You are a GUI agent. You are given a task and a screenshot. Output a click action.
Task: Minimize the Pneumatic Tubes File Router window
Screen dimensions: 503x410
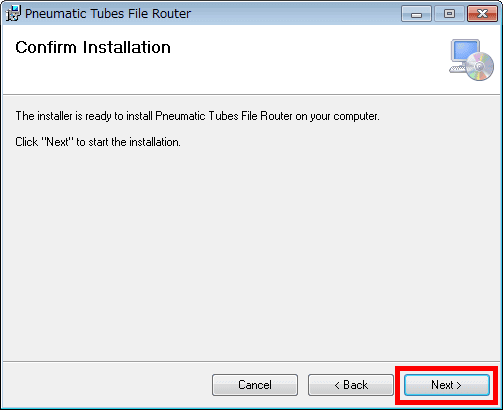pos(416,14)
